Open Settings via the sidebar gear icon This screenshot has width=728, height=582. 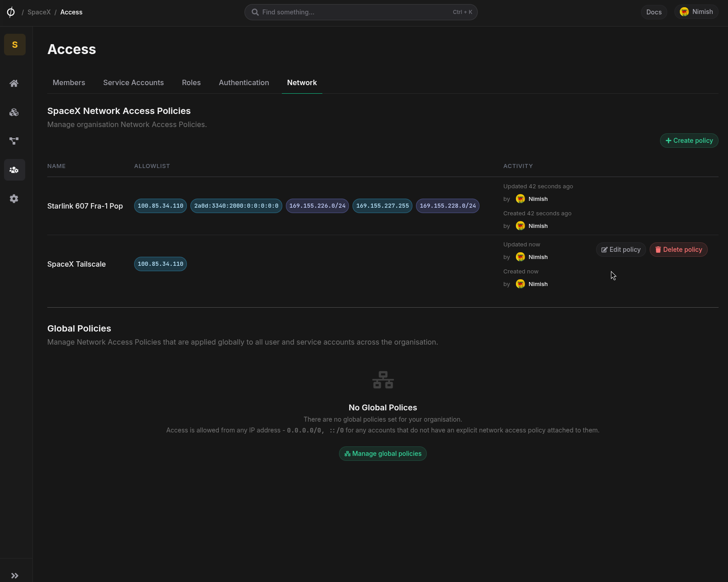pos(14,199)
